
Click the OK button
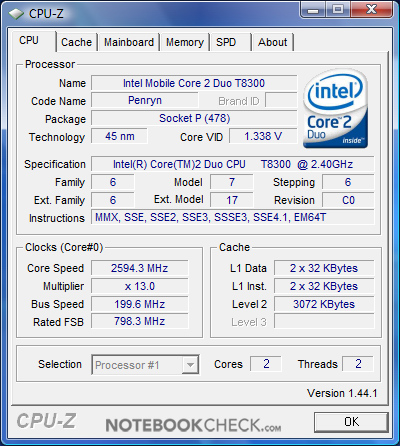coord(351,422)
